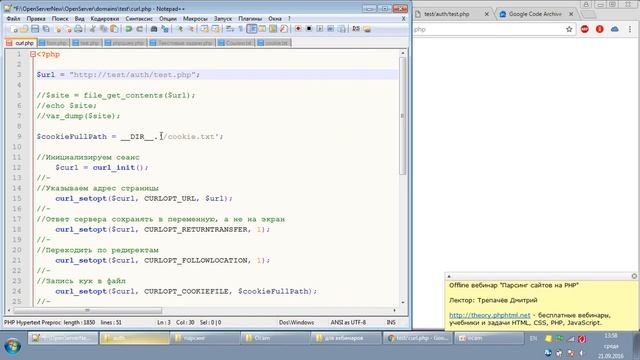Image resolution: width=640 pixels, height=360 pixels.
Task: Open the Chrome three-dot menu
Action: coord(630,29)
